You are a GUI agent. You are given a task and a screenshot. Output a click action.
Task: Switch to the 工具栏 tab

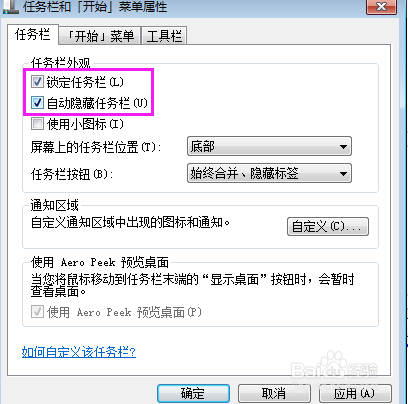164,36
